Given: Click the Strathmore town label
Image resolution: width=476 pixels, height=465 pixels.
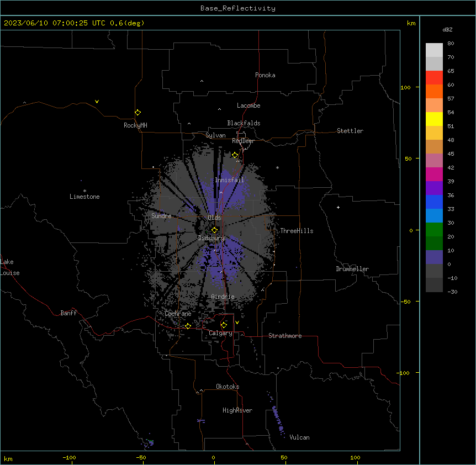Looking at the screenshot, I should (x=285, y=336).
